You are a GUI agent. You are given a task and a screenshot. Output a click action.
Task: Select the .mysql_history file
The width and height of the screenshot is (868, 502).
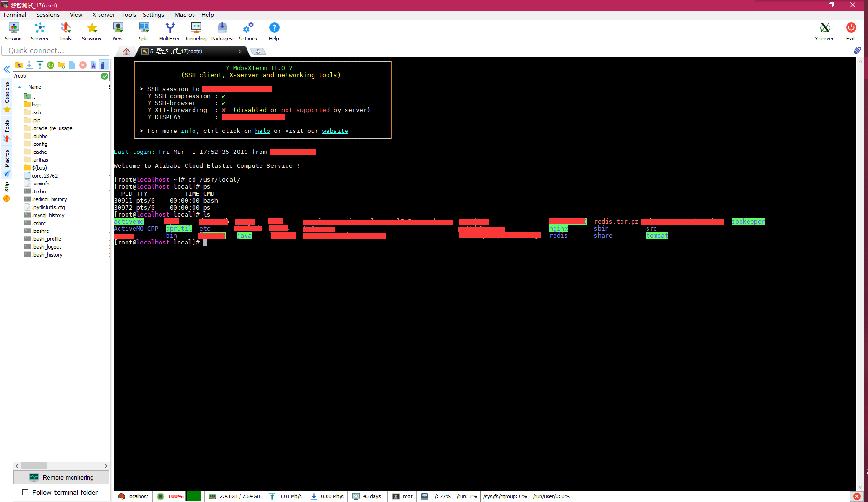coord(44,215)
